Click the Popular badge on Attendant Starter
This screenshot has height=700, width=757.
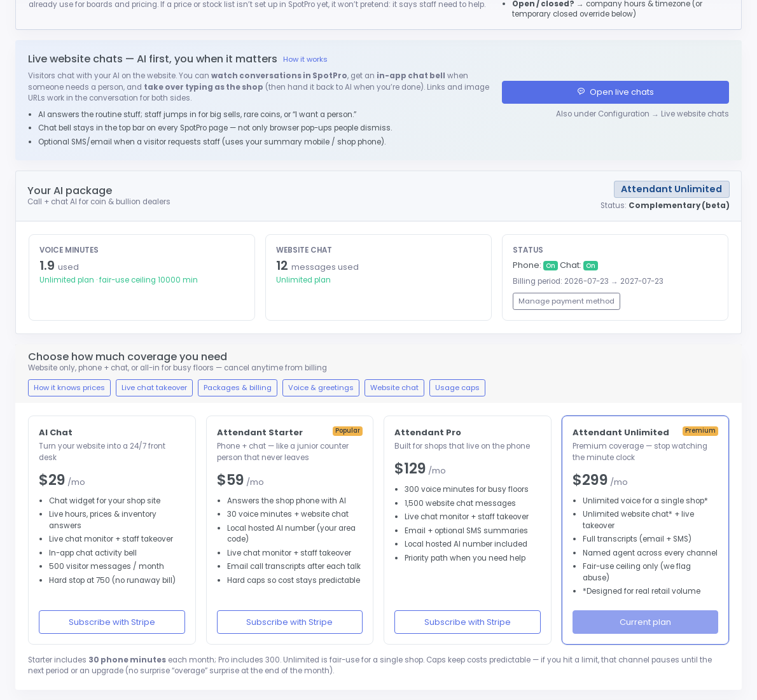347,431
